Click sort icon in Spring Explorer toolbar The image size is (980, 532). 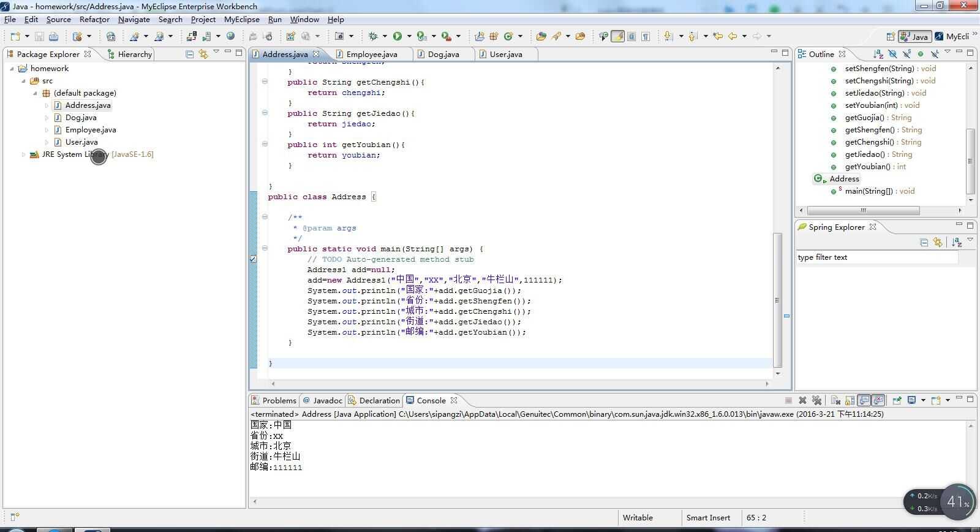pos(957,243)
